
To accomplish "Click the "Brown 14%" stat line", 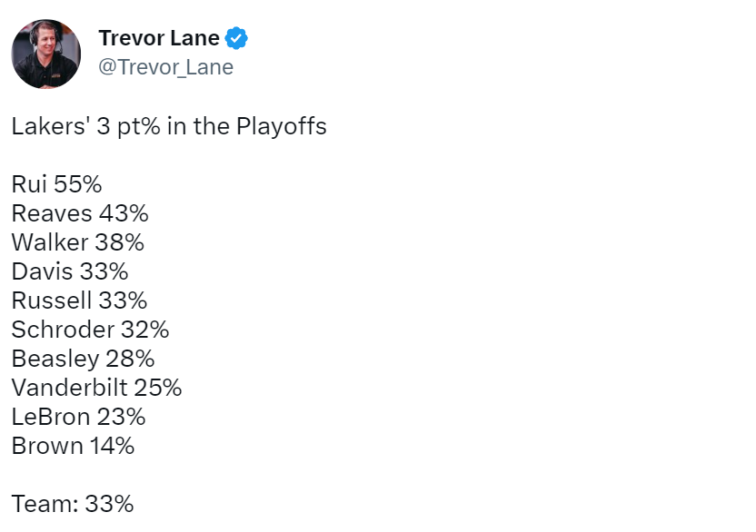I will coord(73,446).
